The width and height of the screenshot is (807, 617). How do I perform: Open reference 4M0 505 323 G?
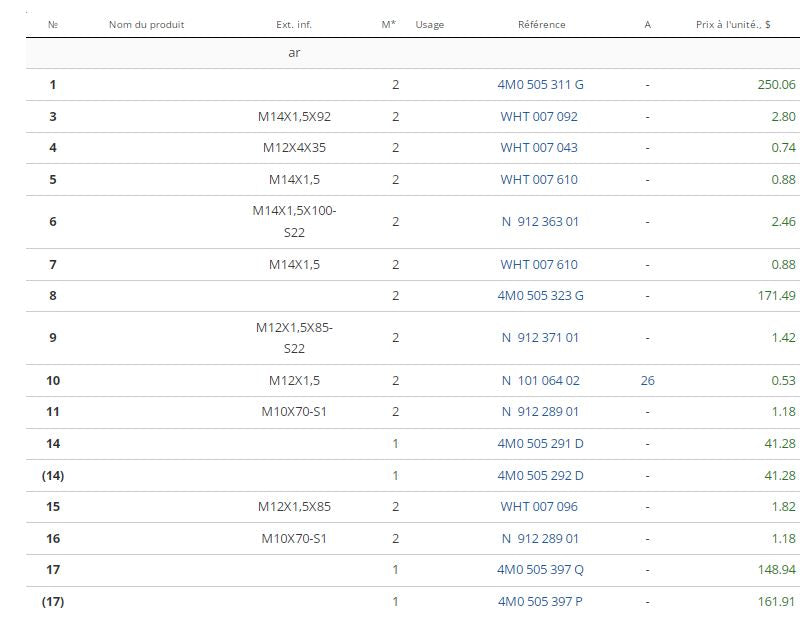pyautogui.click(x=540, y=296)
